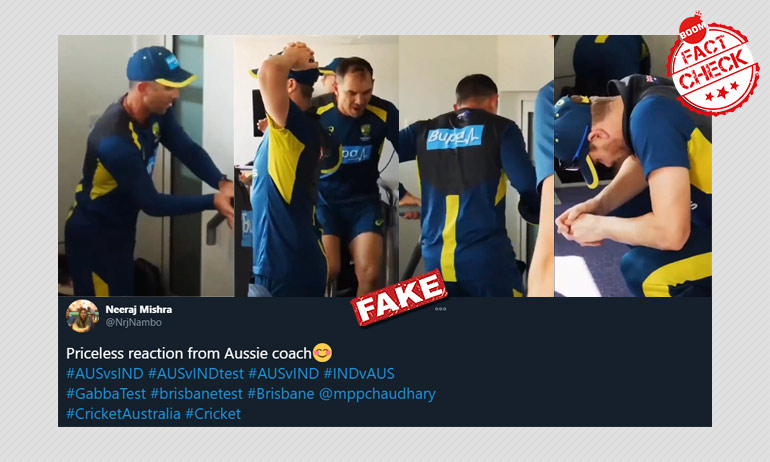Open the tweet's three-dot more menu

point(440,309)
